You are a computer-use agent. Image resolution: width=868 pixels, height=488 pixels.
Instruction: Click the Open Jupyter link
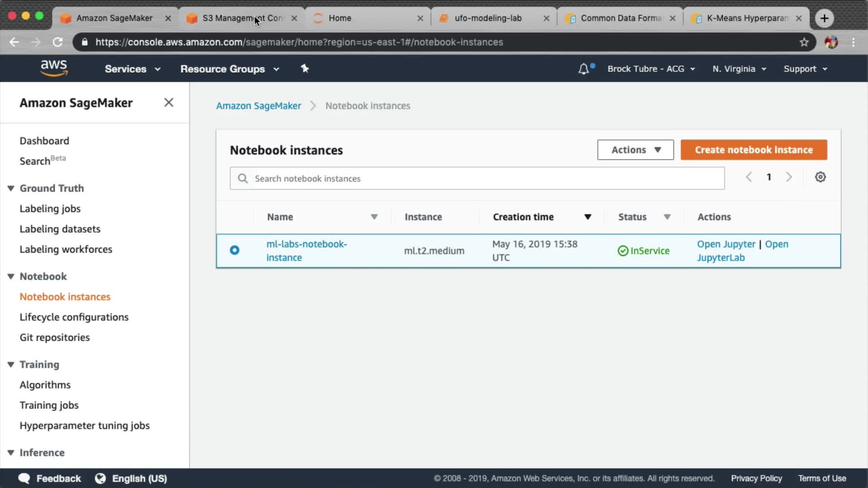click(726, 244)
